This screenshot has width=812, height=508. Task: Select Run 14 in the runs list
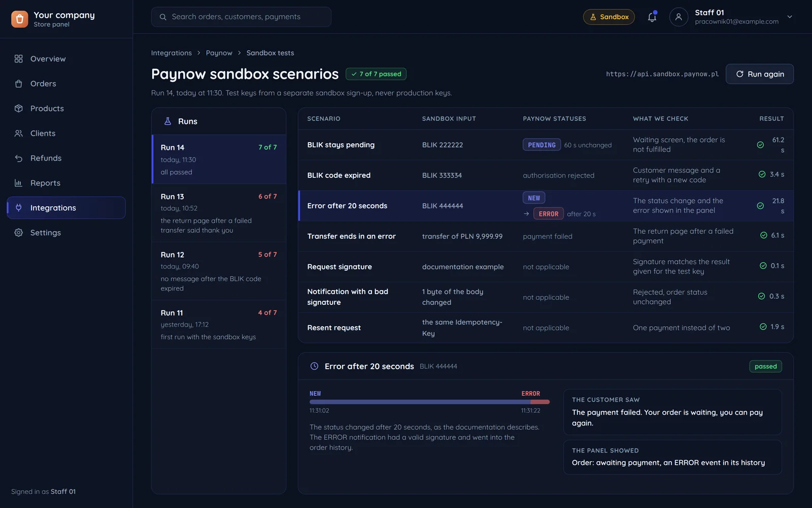tap(219, 160)
